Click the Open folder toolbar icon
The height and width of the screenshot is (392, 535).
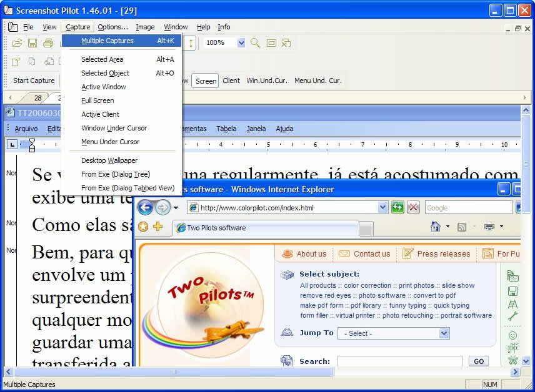(x=17, y=43)
